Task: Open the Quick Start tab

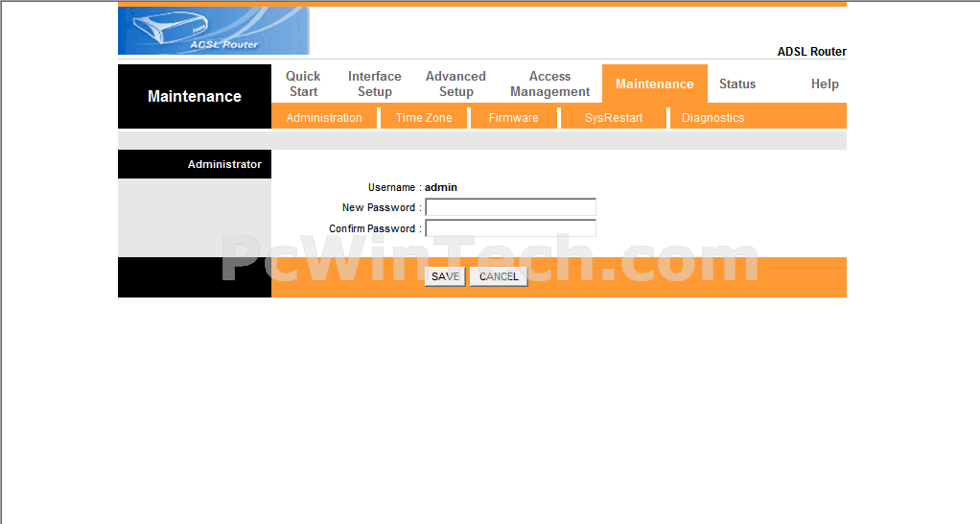Action: (303, 83)
